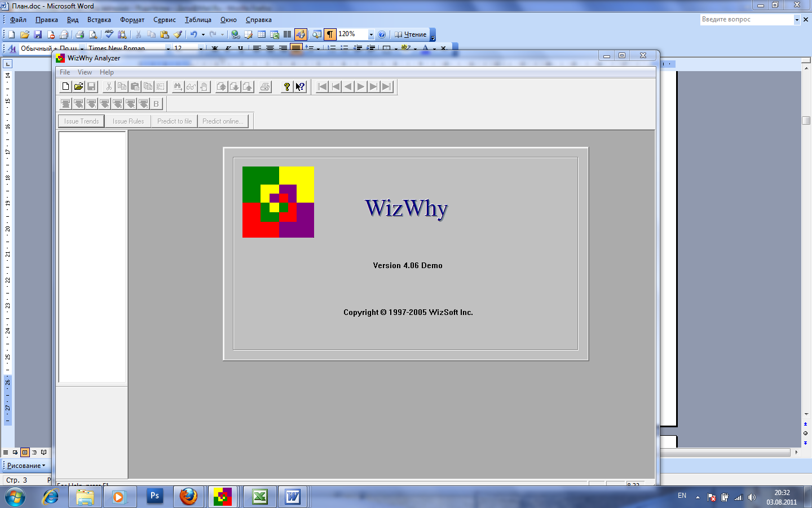Screen dimensions: 812x508
Task: Click the eyeglasses icon in WizWhy toolbar
Action: point(191,86)
